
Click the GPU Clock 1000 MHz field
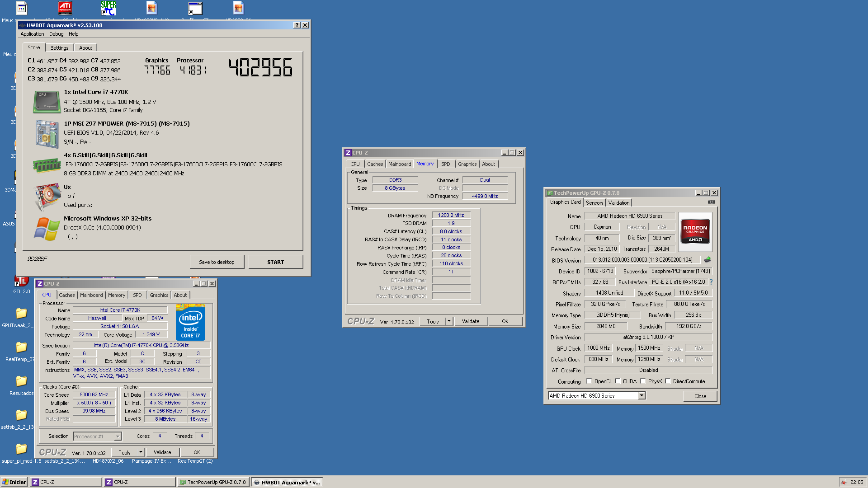[x=599, y=348]
